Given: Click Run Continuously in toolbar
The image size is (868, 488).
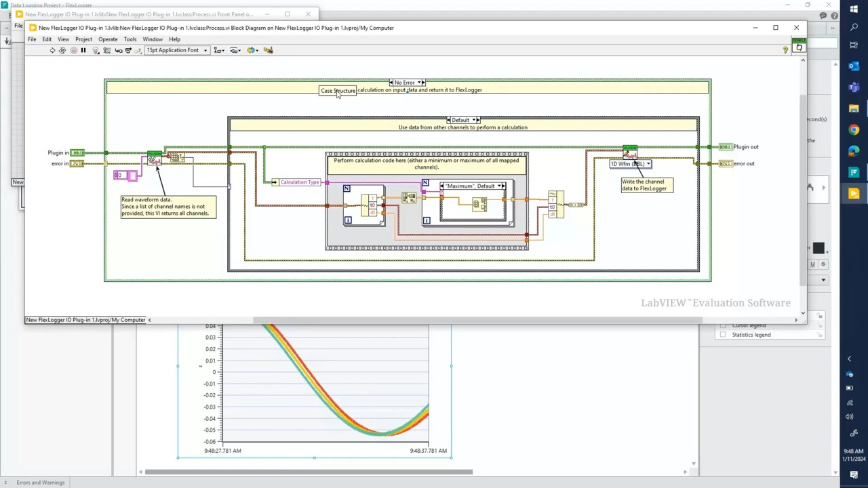Looking at the screenshot, I should pyautogui.click(x=62, y=50).
